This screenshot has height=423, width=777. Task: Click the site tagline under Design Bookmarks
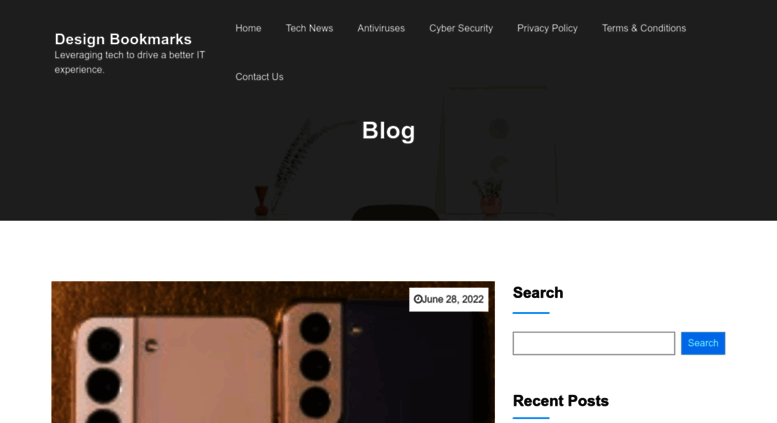[x=129, y=62]
